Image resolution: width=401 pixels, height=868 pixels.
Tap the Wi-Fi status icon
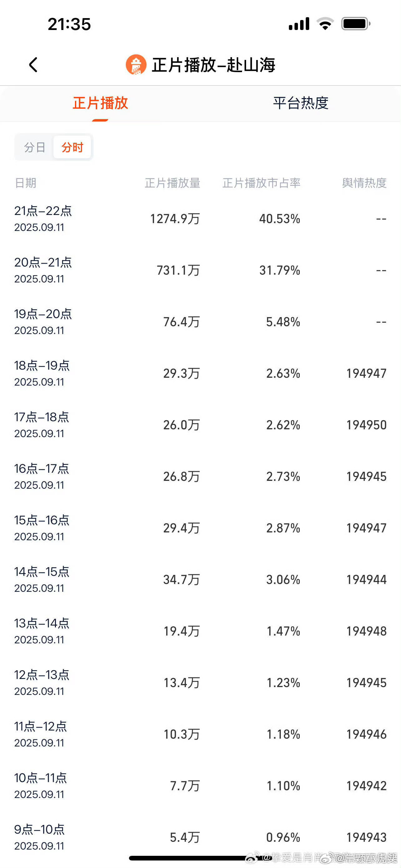pos(325,24)
